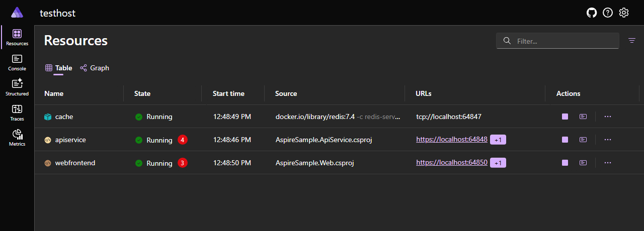Click the red error badge for apiservice
This screenshot has width=644, height=231.
[183, 140]
